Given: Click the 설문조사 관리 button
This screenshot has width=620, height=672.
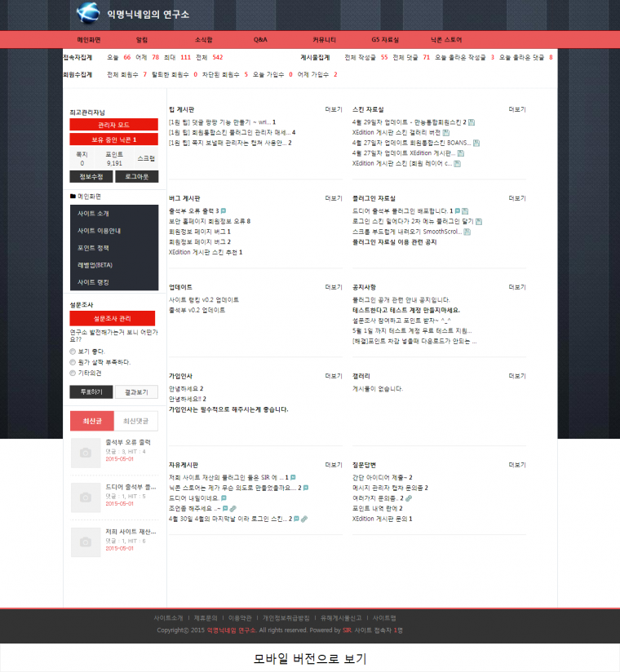Looking at the screenshot, I should 113,318.
